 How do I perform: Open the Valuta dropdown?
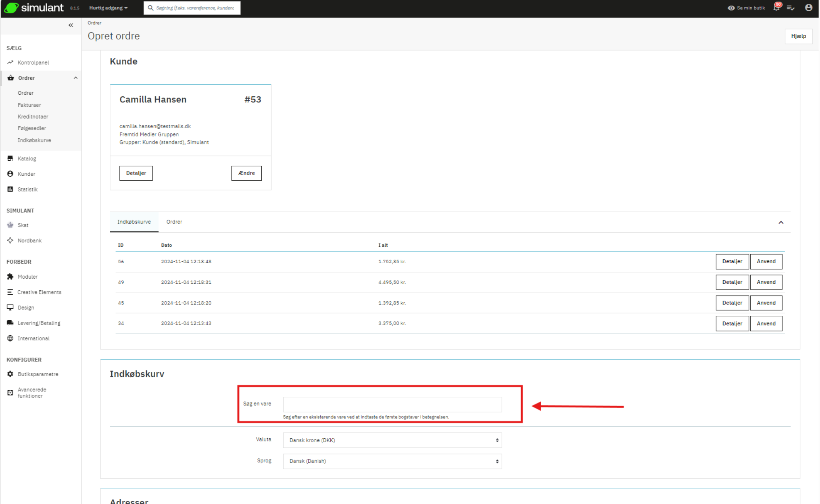tap(392, 440)
